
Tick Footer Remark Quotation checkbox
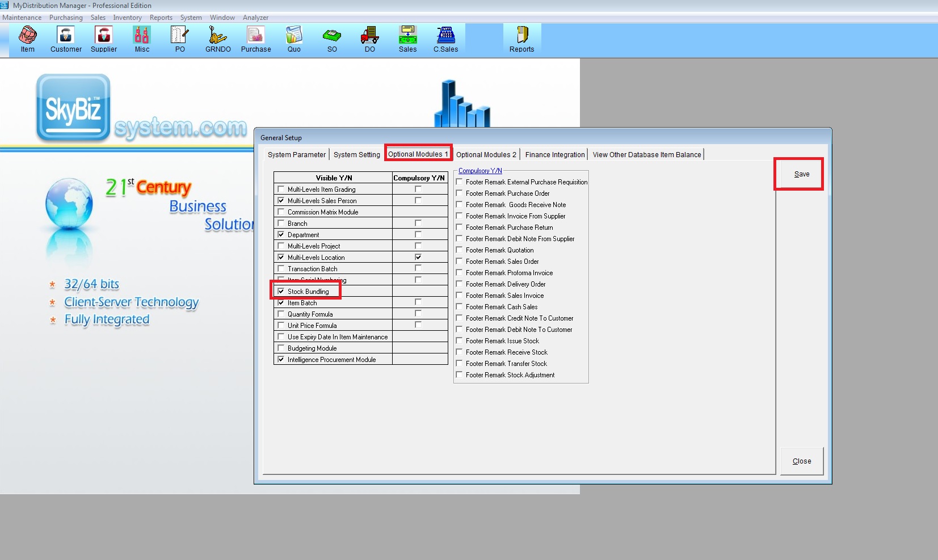(x=460, y=250)
